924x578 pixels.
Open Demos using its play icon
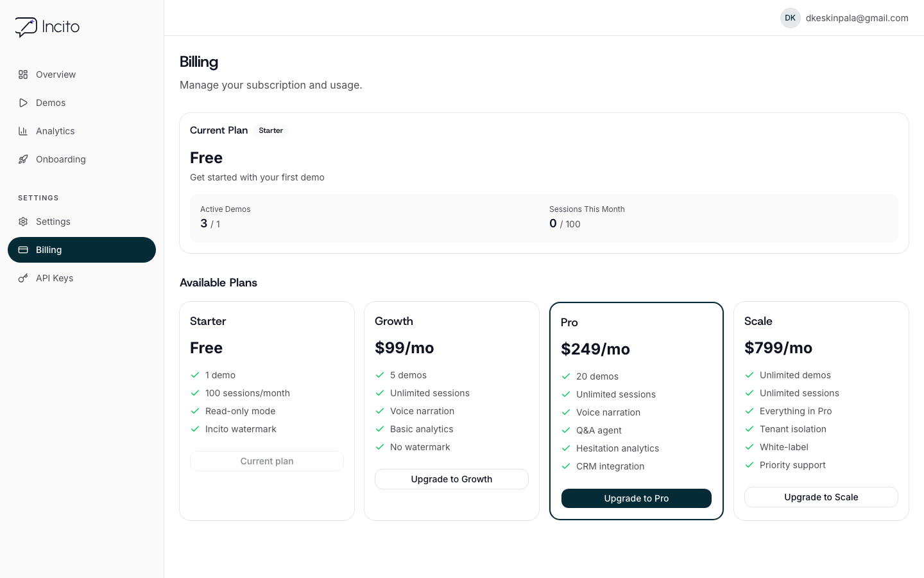coord(24,103)
